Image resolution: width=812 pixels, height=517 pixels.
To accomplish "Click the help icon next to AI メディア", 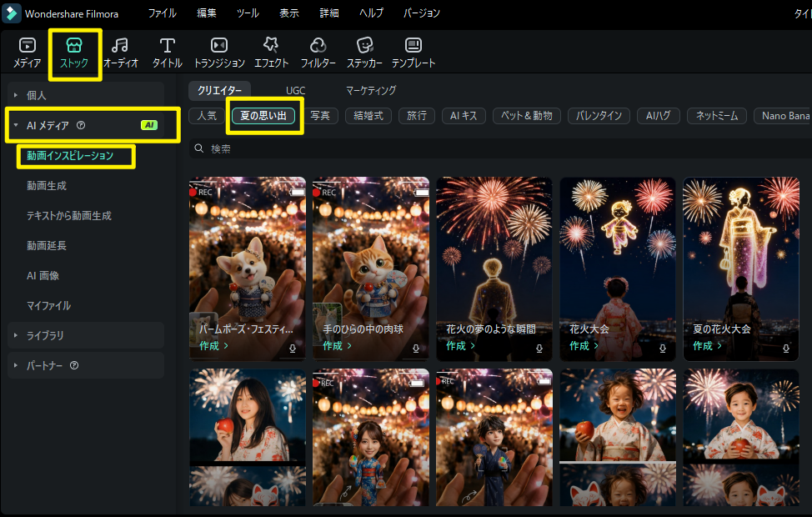I will [x=81, y=125].
